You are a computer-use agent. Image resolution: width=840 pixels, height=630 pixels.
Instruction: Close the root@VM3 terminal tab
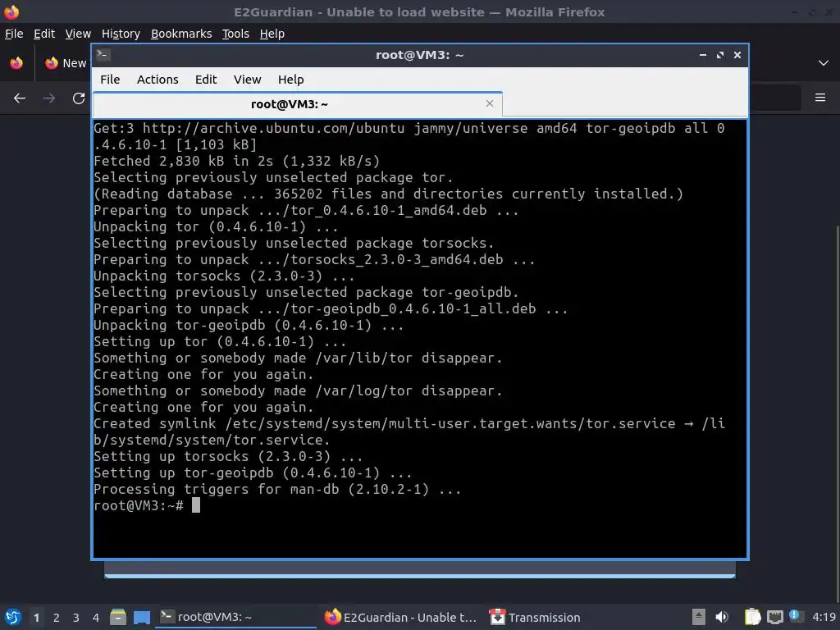pos(489,103)
